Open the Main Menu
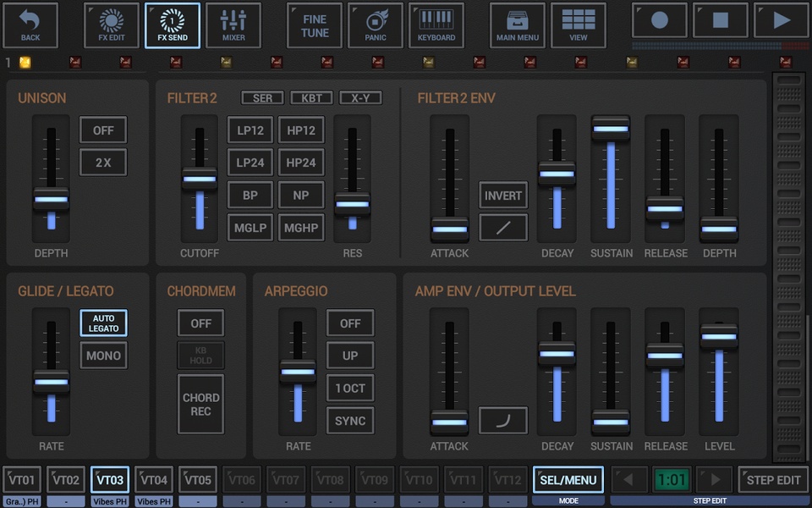The width and height of the screenshot is (812, 508). coord(518,25)
